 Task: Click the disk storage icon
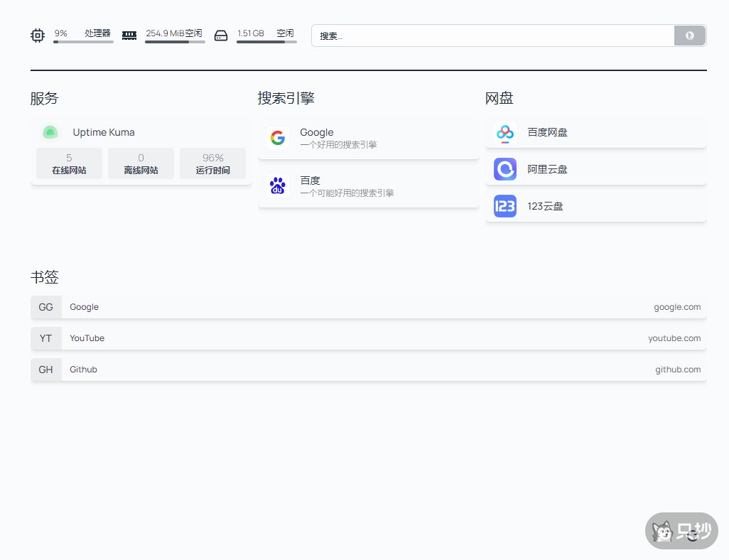click(x=221, y=36)
